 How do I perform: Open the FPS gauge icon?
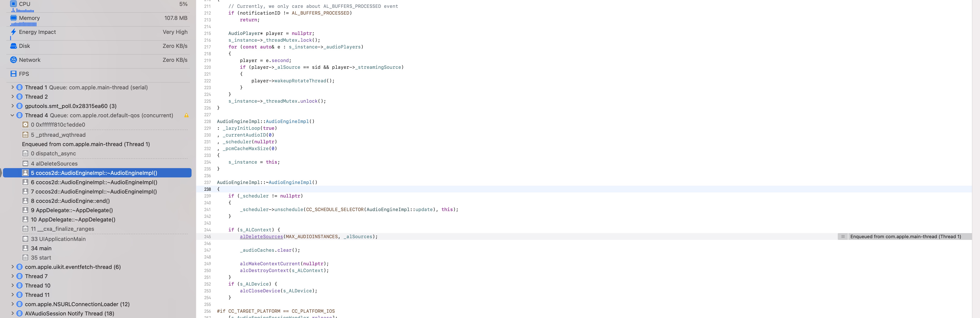pyautogui.click(x=13, y=74)
